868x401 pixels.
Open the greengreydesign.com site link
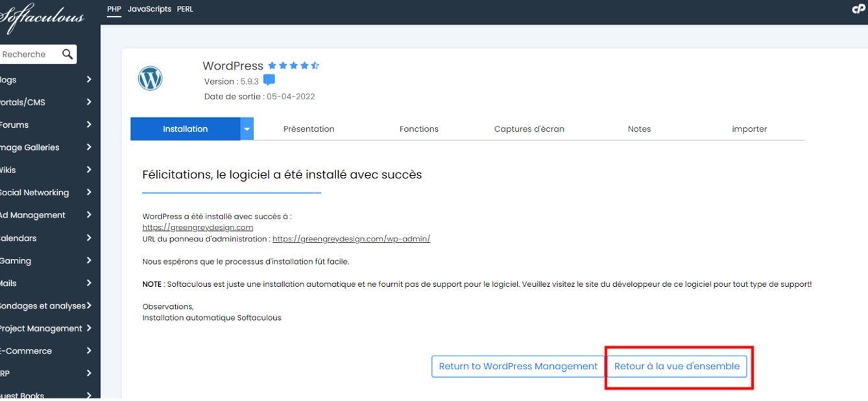point(198,228)
